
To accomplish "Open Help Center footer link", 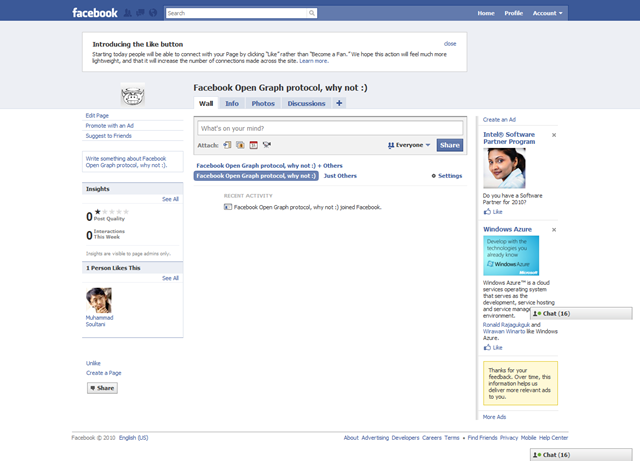I will click(553, 438).
